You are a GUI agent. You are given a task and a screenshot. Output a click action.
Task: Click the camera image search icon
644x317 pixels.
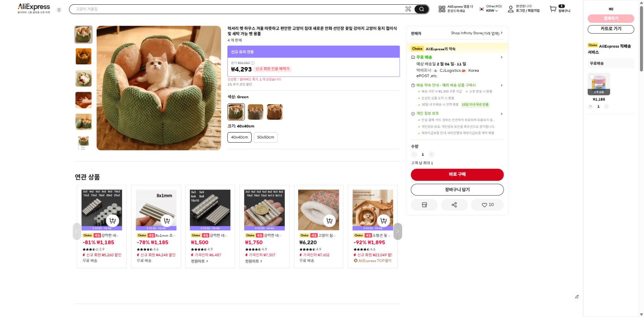point(408,9)
